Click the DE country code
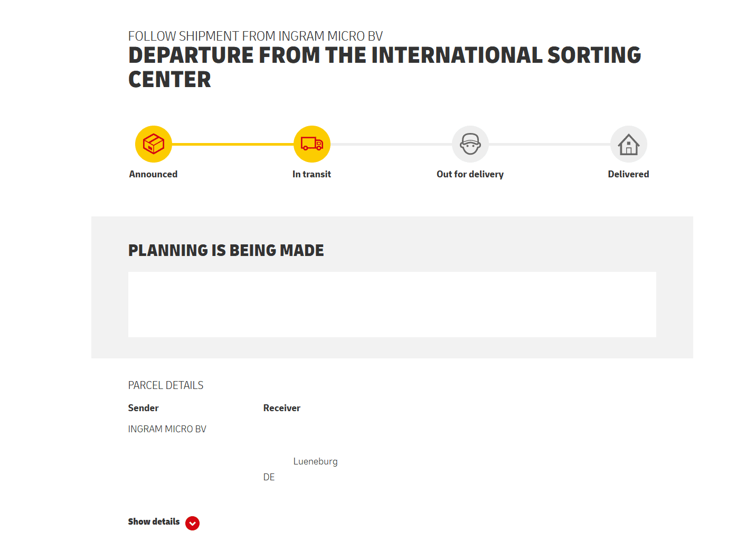 click(x=269, y=477)
